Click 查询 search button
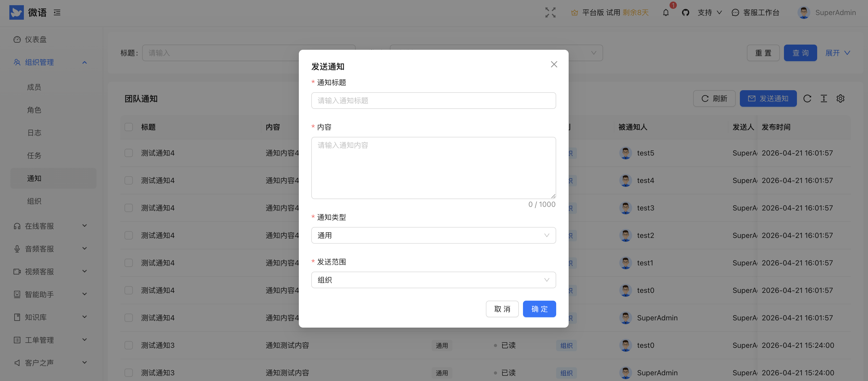 800,53
